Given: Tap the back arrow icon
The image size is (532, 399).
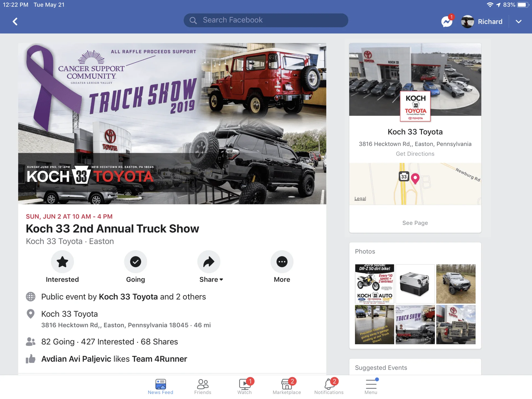Looking at the screenshot, I should point(15,22).
